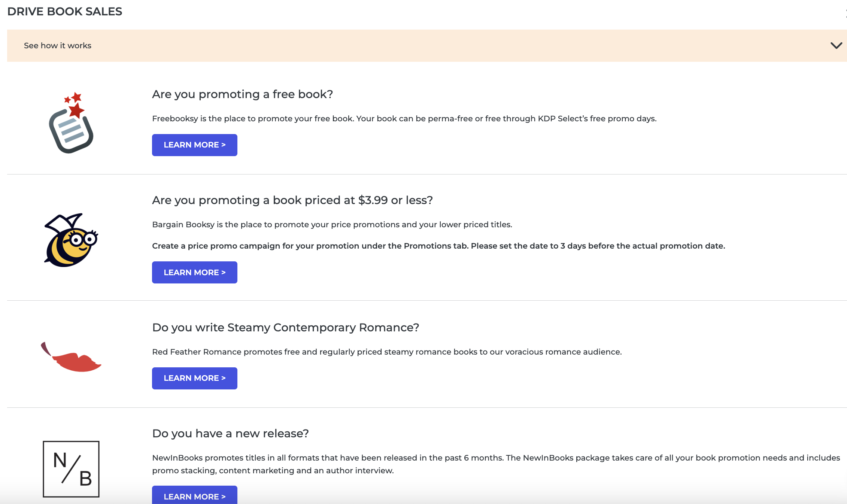Click the Bargain Booksy description sentence

[x=332, y=225]
